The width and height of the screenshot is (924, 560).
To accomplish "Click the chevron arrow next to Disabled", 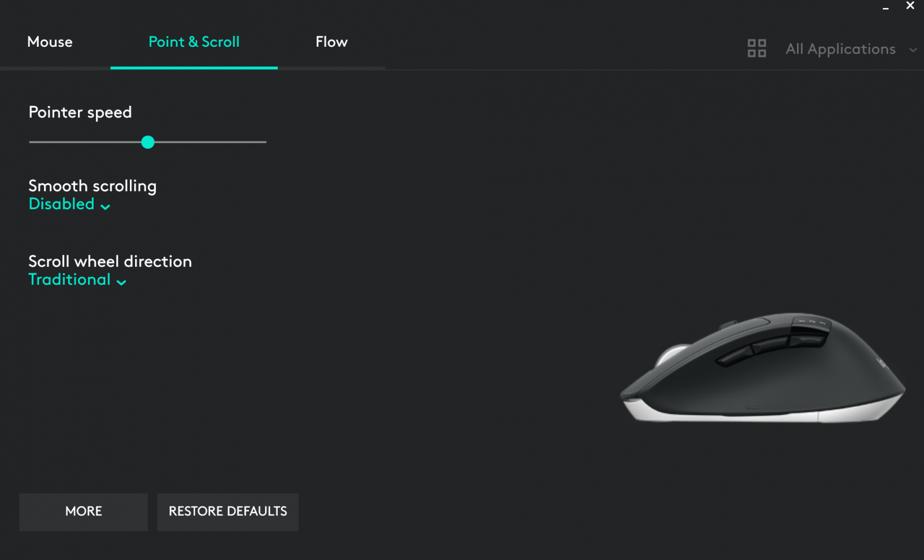I will [x=105, y=206].
